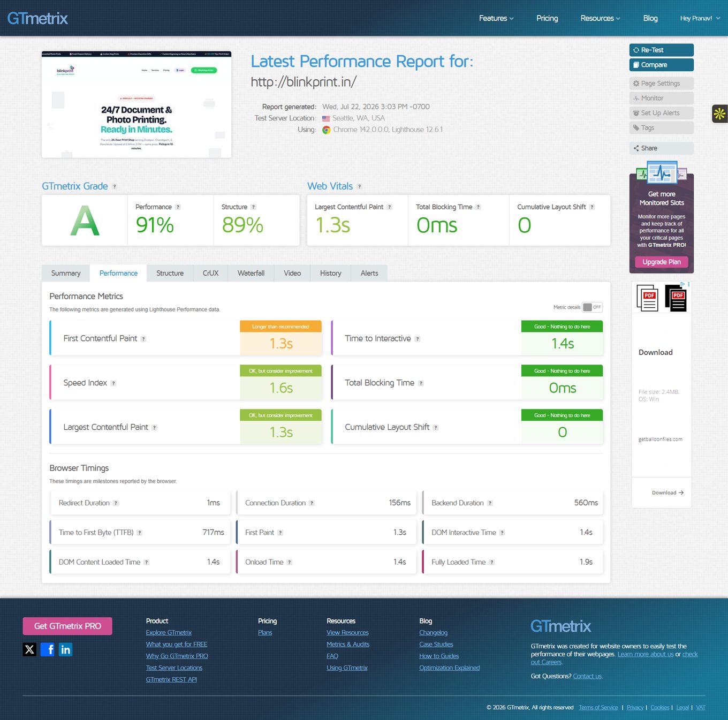Expand the Features dropdown menu
Screen dimensions: 728x720
pyautogui.click(x=496, y=18)
